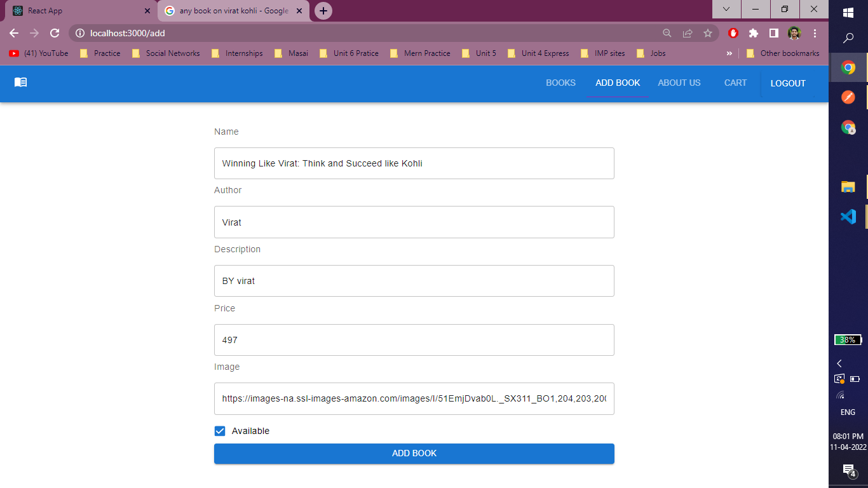Open Visual Studio Code from the taskbar
Image resolution: width=868 pixels, height=488 pixels.
click(x=848, y=216)
